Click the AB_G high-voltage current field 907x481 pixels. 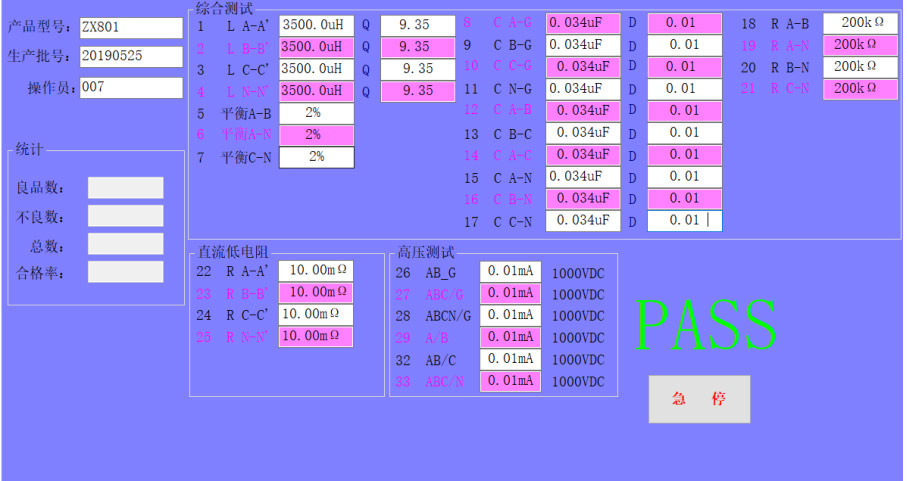[510, 272]
